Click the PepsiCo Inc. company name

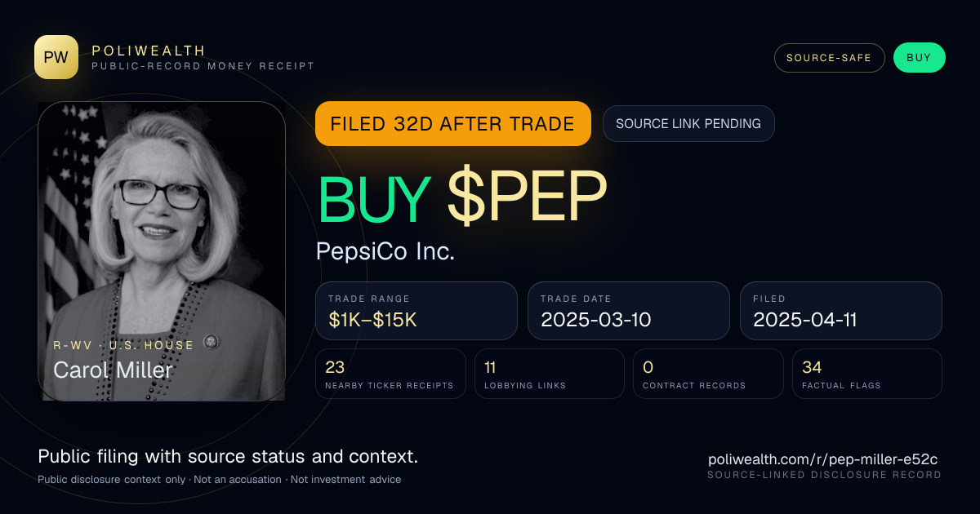(x=385, y=251)
